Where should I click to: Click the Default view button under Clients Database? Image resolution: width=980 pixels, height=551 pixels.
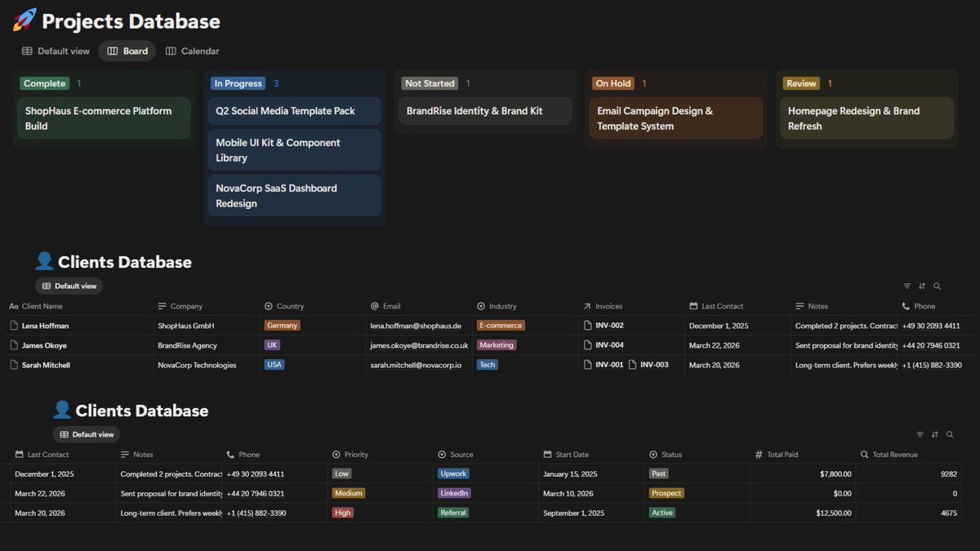(x=69, y=286)
